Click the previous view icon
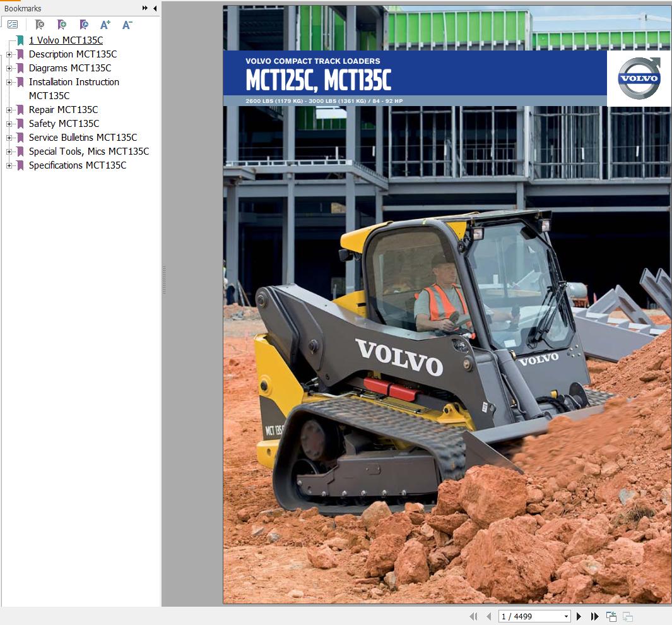This screenshot has width=672, height=625. click(611, 616)
